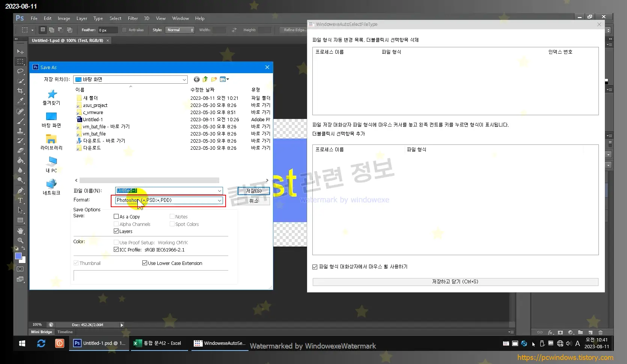Select the Spot Healing Brush tool

(20, 111)
